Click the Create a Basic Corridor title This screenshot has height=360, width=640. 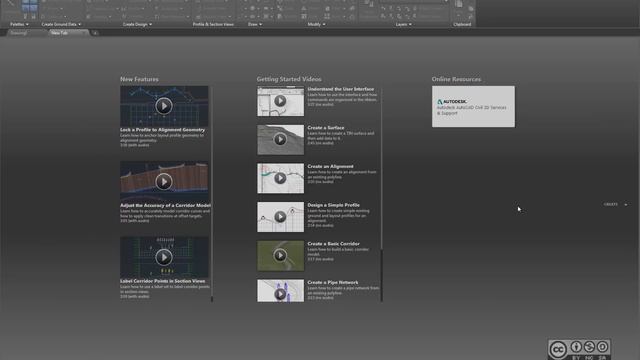click(x=333, y=244)
